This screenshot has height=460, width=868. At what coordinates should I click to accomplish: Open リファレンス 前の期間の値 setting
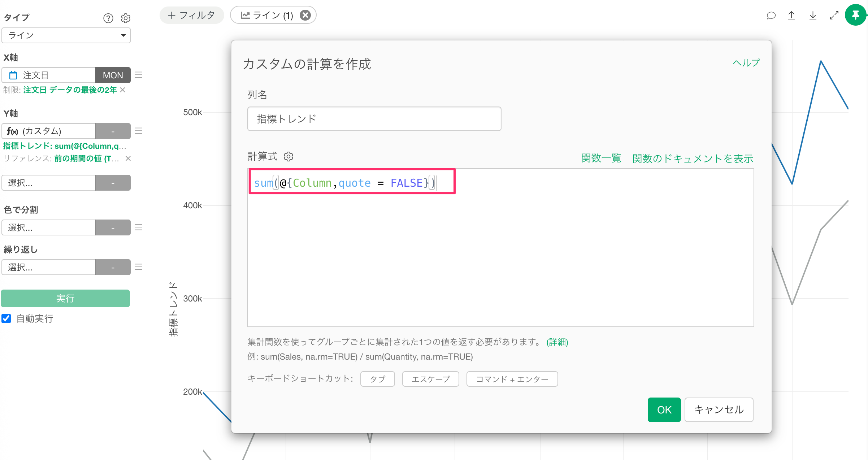[87, 159]
